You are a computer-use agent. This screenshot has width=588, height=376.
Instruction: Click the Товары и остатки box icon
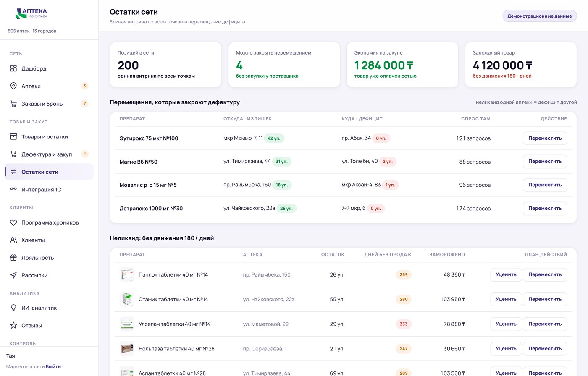[13, 137]
